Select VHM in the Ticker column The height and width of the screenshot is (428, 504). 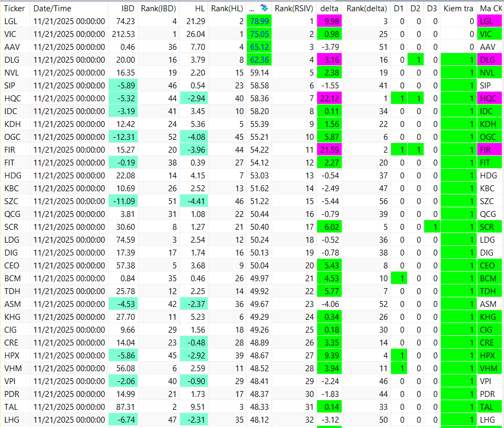[13, 368]
